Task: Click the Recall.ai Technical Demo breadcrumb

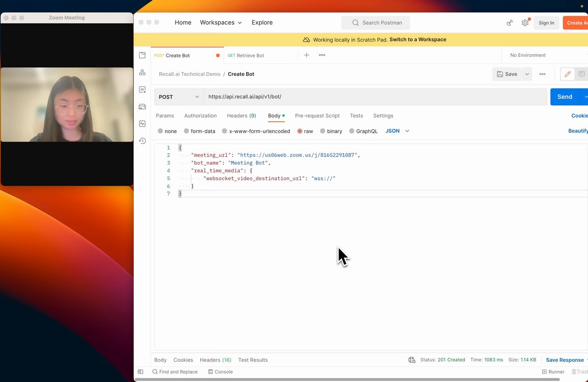Action: click(190, 74)
